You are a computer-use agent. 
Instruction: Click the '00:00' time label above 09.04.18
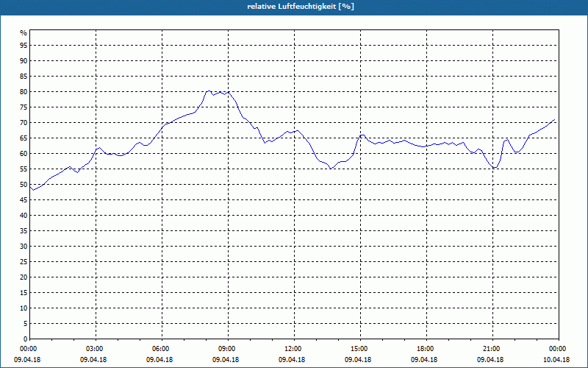coord(27,349)
